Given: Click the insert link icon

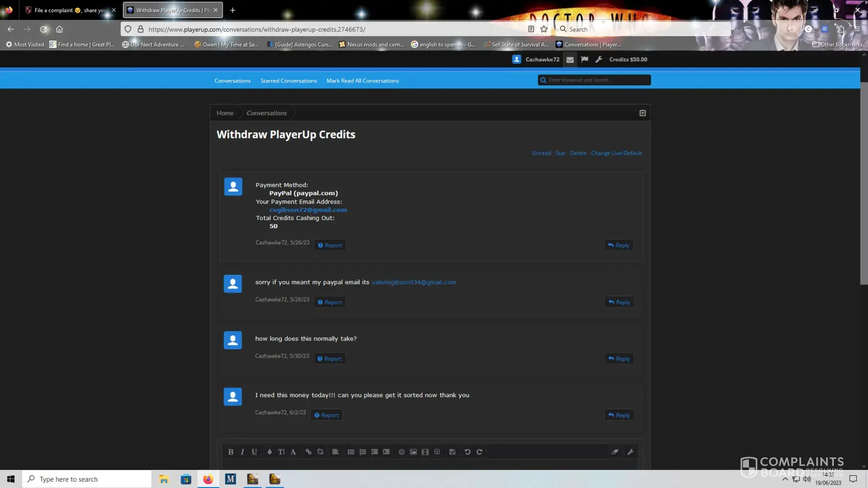Looking at the screenshot, I should point(309,452).
